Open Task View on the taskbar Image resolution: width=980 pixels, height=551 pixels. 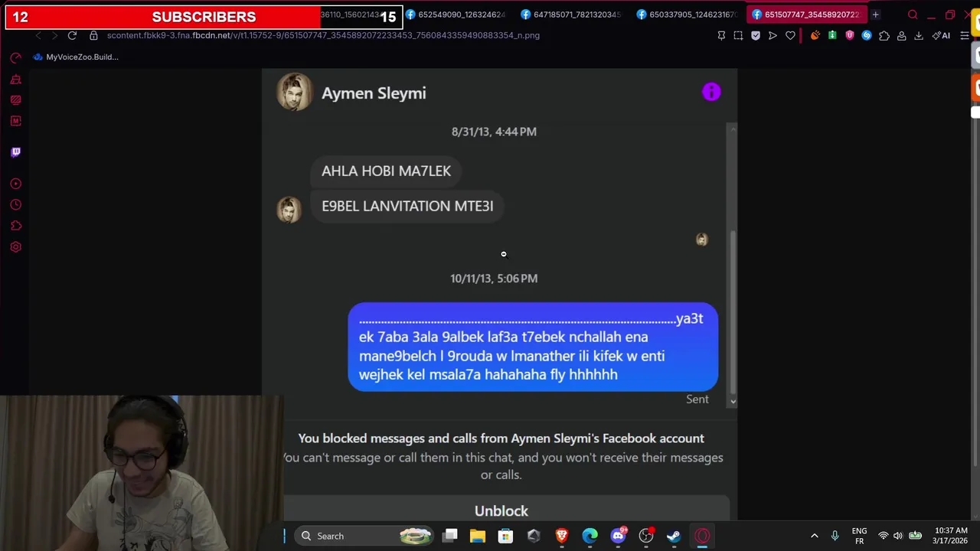450,536
